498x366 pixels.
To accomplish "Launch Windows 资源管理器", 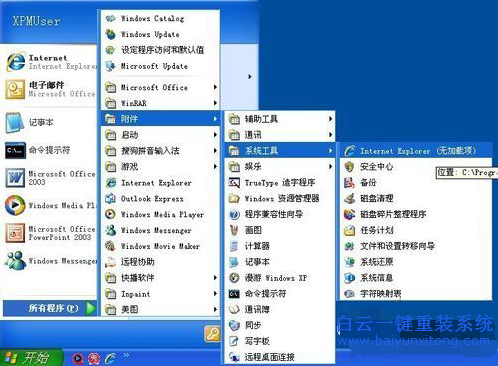I will (280, 198).
